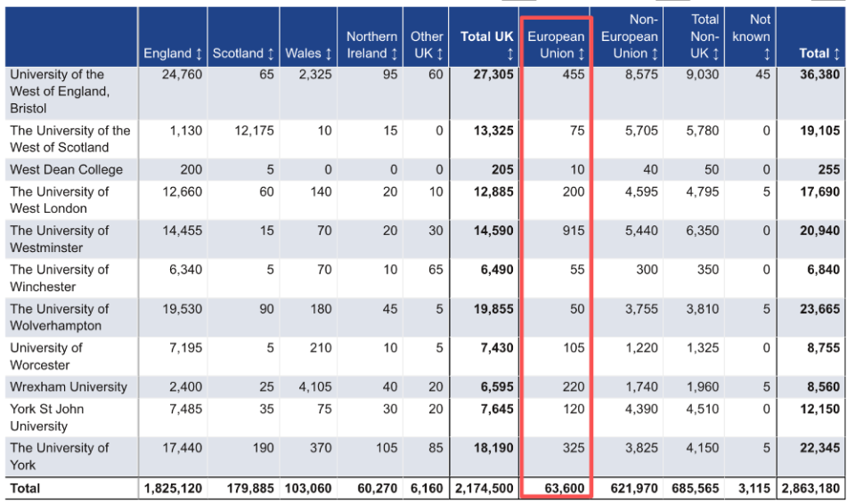
Task: Click University of Wolverhampton row label
Action: coord(59,317)
